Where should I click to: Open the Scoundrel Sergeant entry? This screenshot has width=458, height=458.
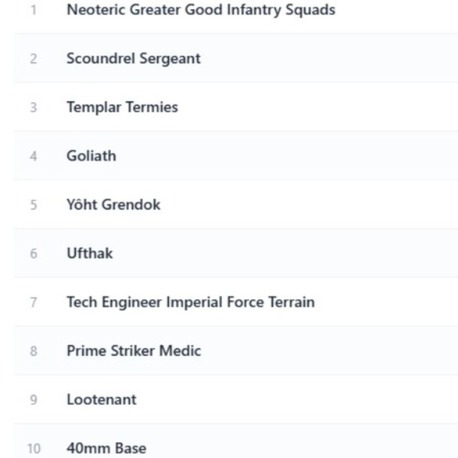tap(236, 58)
